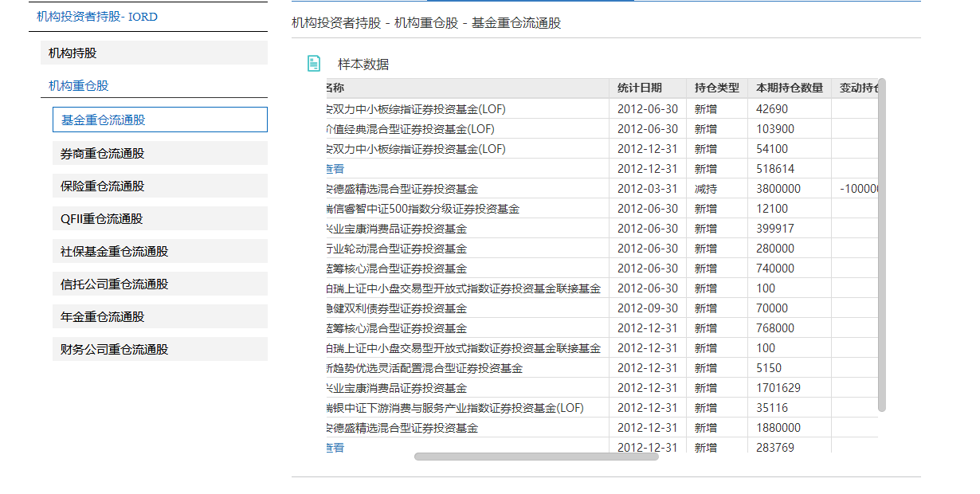Image resolution: width=980 pixels, height=494 pixels.
Task: Click cell value 399917
Action: (x=775, y=229)
